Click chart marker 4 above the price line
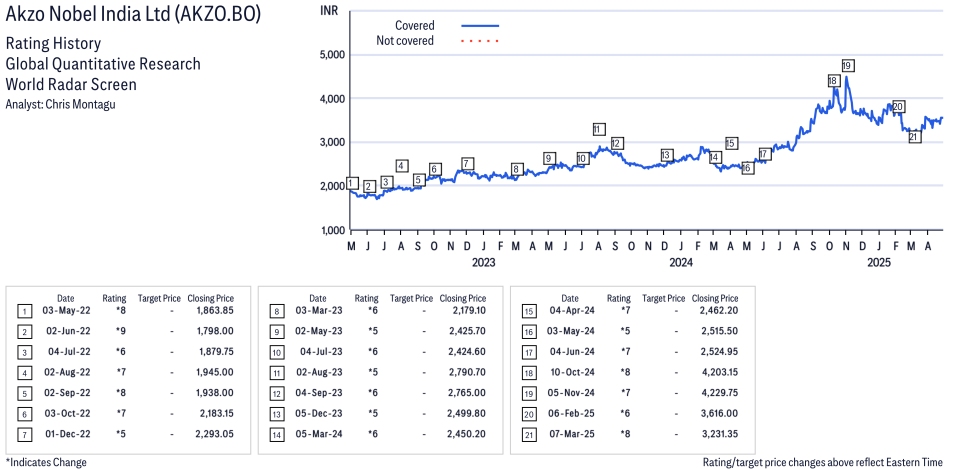 click(402, 165)
